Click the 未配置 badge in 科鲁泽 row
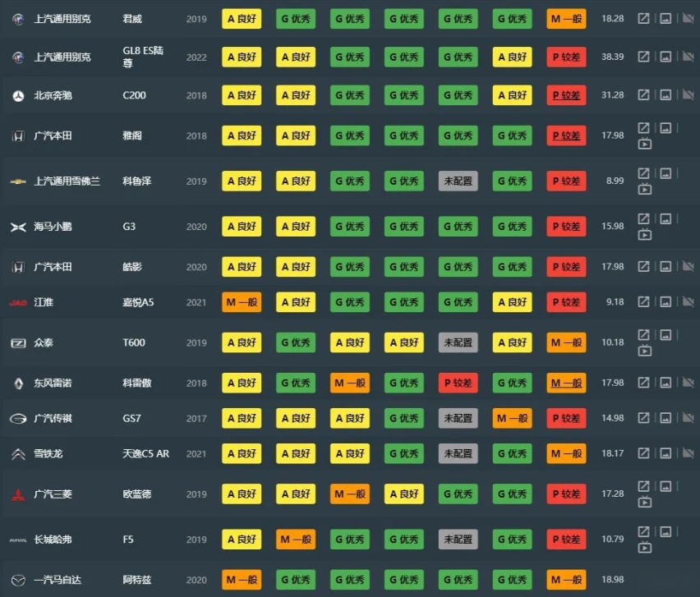The image size is (700, 597). coord(458,181)
